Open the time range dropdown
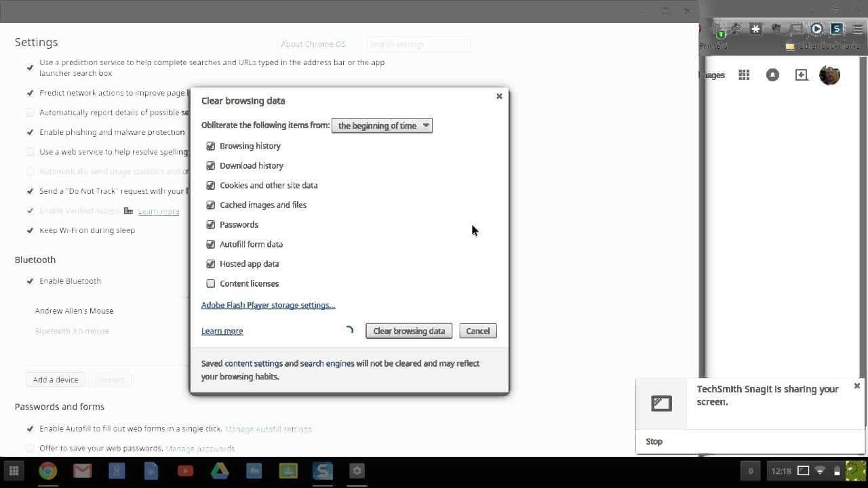 click(382, 125)
